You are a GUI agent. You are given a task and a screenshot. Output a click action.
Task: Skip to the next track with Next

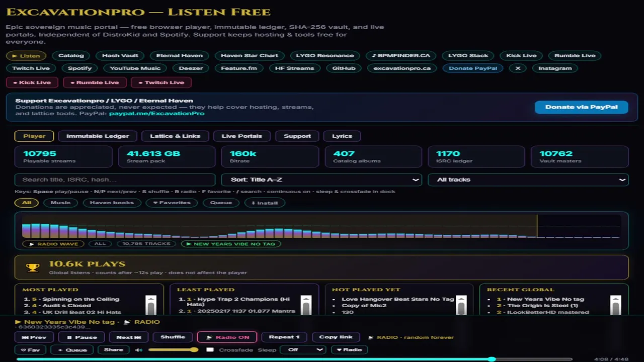point(129,337)
